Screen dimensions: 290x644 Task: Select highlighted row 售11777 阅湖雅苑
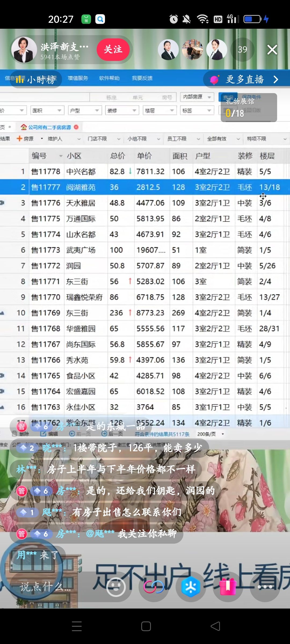click(145, 187)
